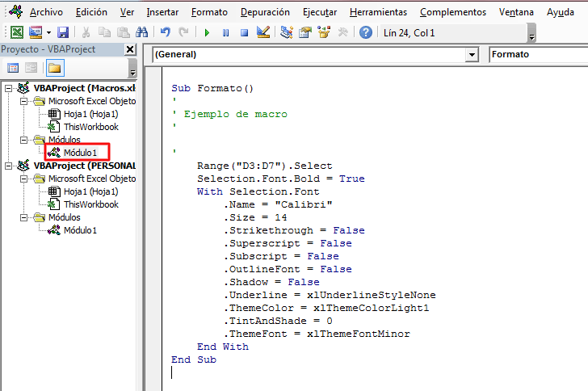Click the Reset stop button
Screen dimensions: 588x391
tap(244, 33)
